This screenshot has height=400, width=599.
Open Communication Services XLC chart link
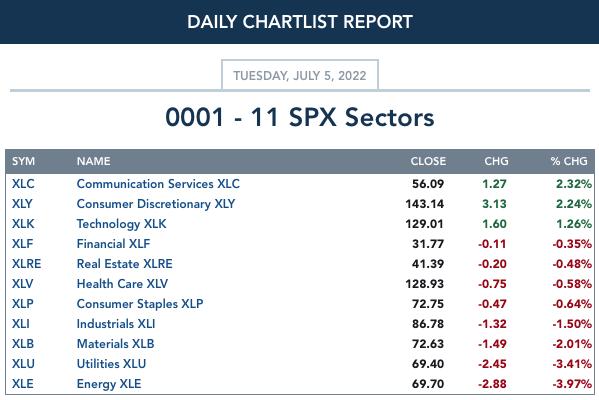point(158,184)
